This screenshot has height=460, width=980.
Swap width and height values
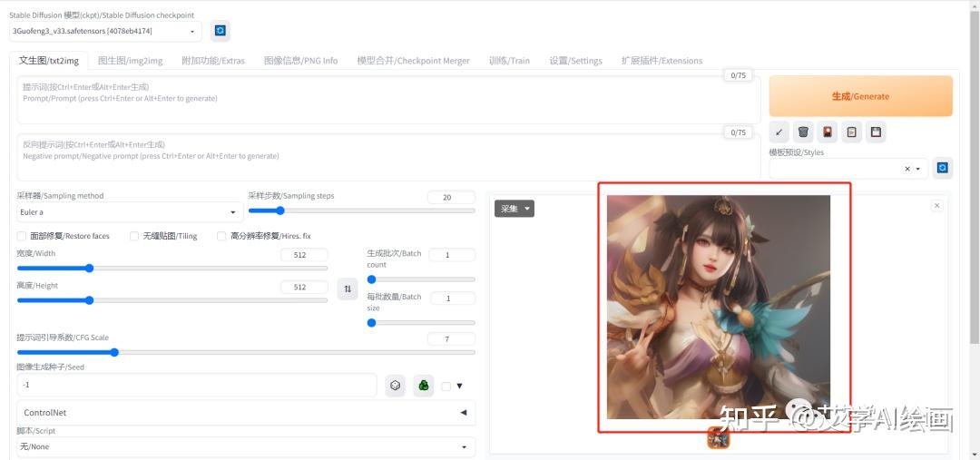348,289
